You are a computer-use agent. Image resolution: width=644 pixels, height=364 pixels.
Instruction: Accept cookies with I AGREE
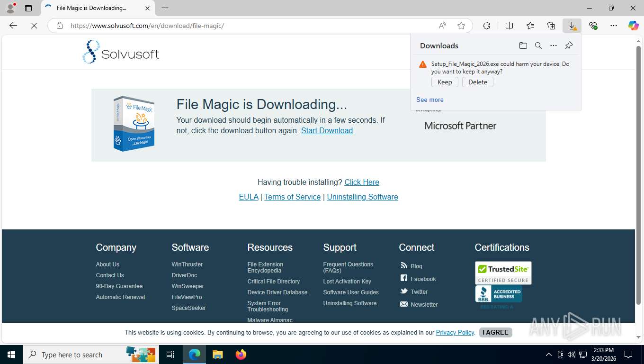coord(495,332)
